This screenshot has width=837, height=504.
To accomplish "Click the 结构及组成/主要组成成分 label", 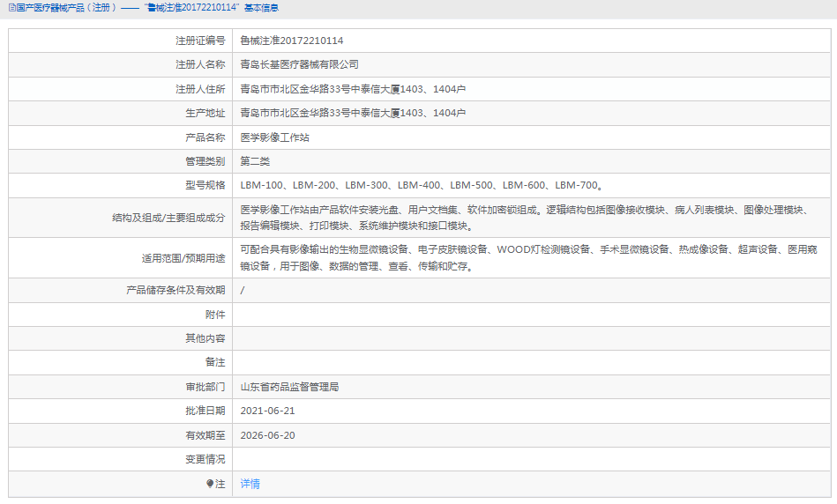I will point(168,218).
